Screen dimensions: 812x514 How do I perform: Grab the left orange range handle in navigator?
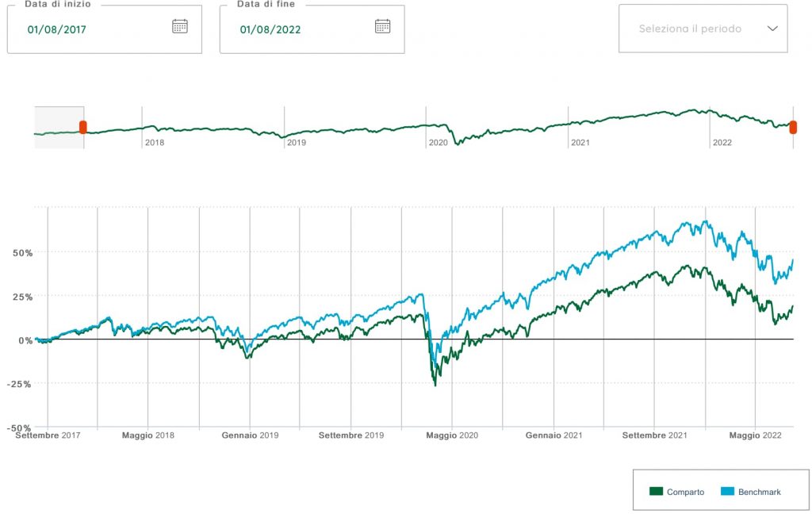click(x=82, y=128)
